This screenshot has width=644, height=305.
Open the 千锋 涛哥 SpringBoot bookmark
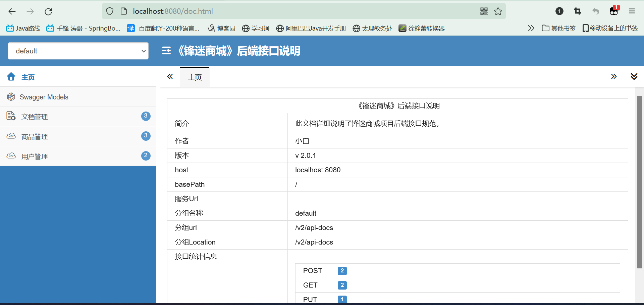click(x=84, y=28)
